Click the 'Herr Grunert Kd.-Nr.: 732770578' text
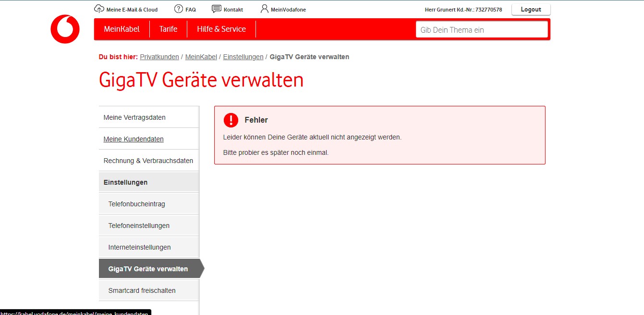Image resolution: width=644 pixels, height=315 pixels. click(x=463, y=10)
